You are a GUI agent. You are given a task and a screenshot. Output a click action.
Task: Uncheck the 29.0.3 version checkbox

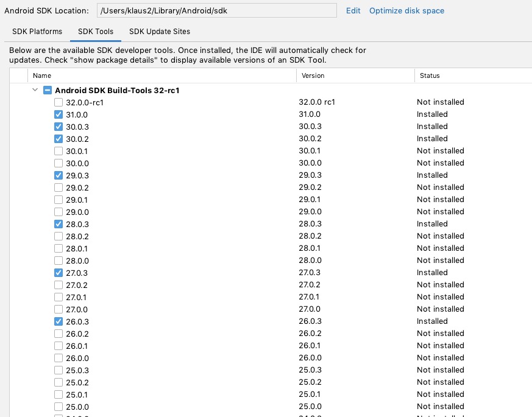[x=59, y=175]
